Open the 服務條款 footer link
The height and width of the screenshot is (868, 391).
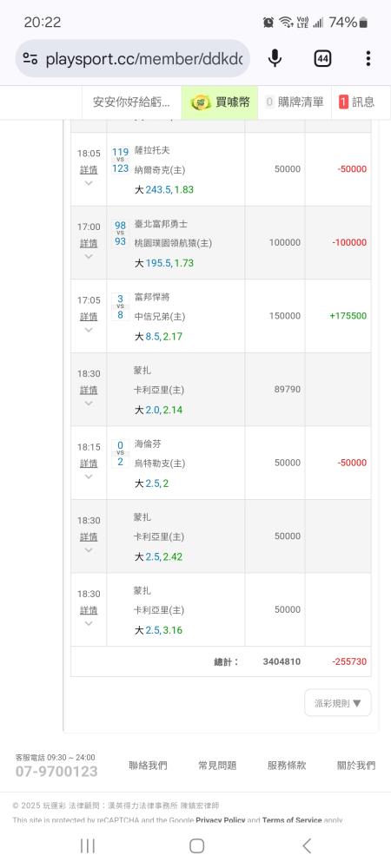[x=287, y=766]
